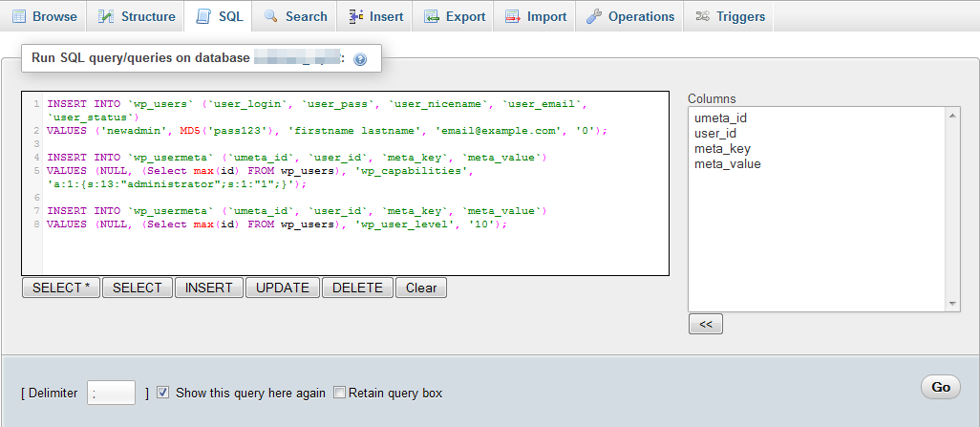Uncheck Show this query here again

coord(163,392)
